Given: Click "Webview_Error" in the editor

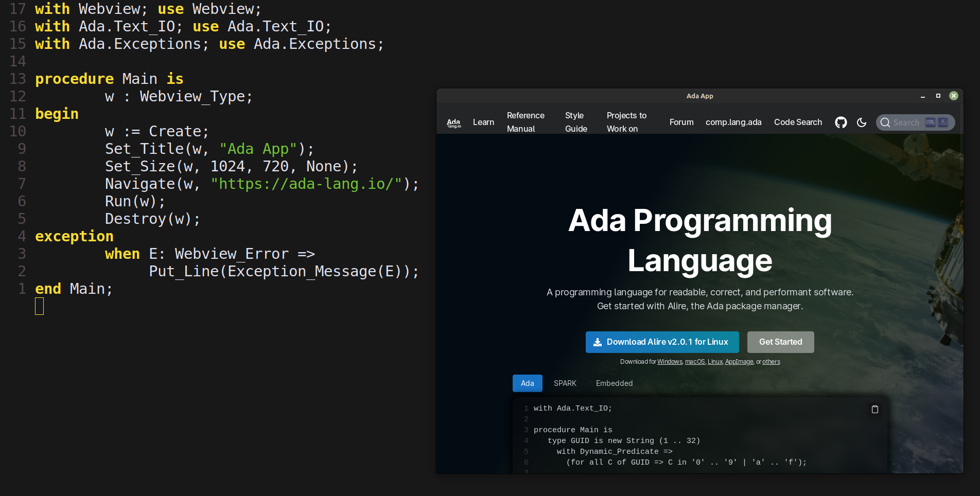Looking at the screenshot, I should click(x=232, y=254).
